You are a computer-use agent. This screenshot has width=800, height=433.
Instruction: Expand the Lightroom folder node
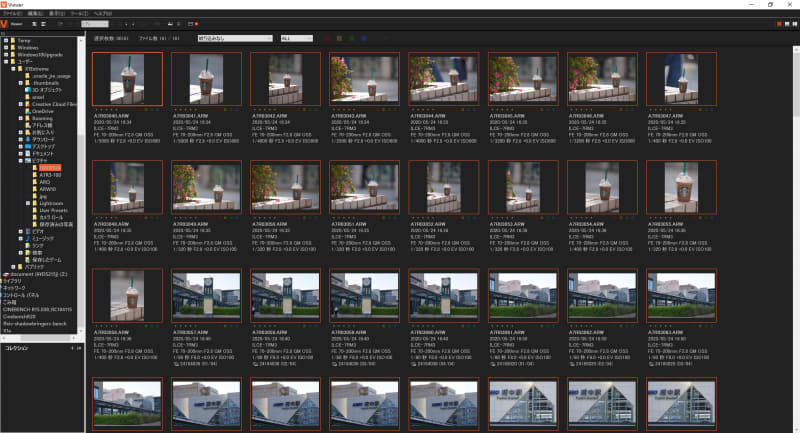(28, 203)
